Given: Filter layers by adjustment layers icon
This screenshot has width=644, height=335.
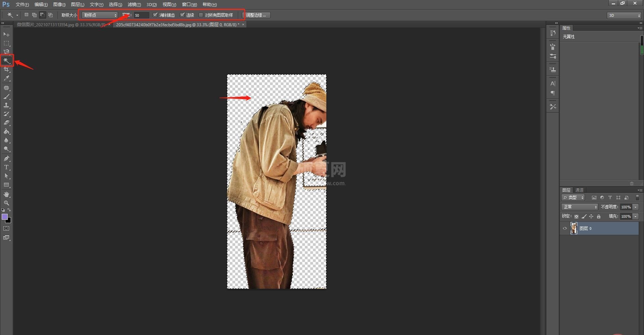Looking at the screenshot, I should [602, 198].
